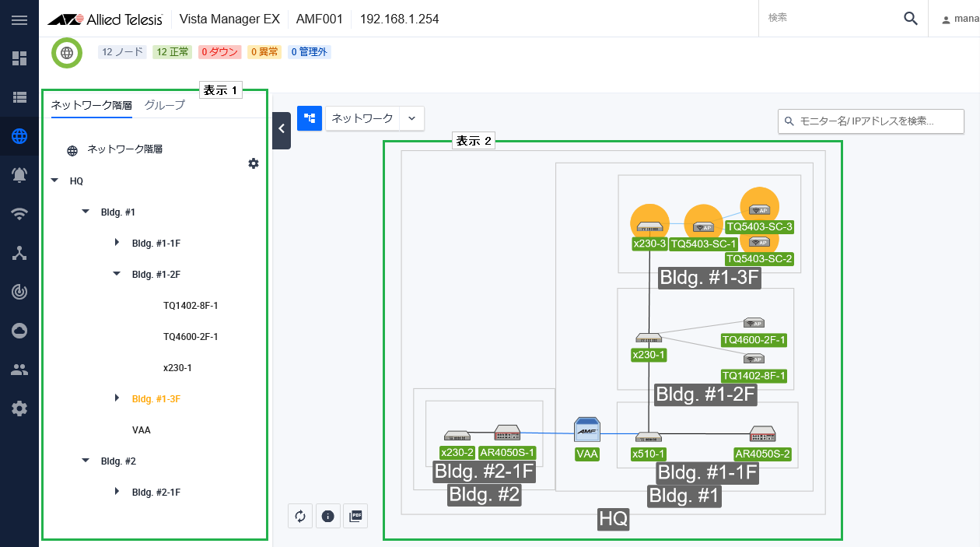The image size is (980, 547).
Task: Select TQ1402-8F-1 in the tree
Action: 191,306
